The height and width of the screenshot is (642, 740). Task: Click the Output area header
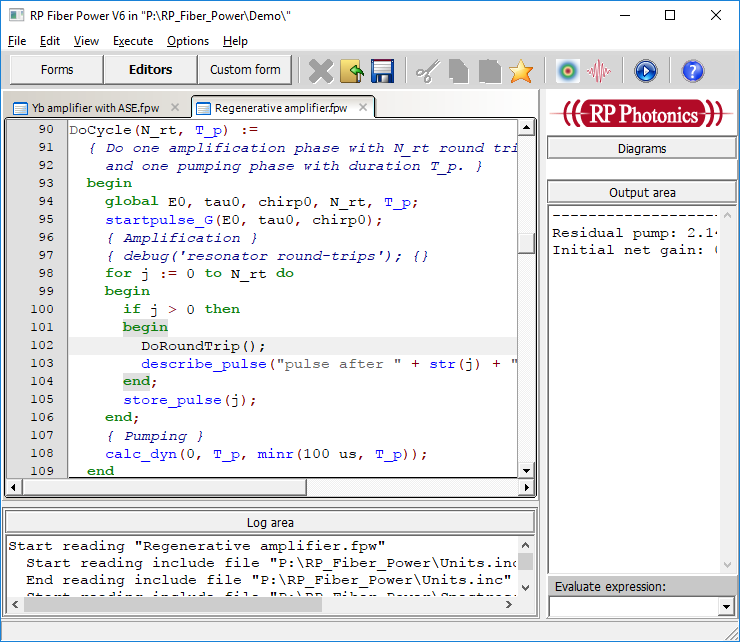pos(642,193)
